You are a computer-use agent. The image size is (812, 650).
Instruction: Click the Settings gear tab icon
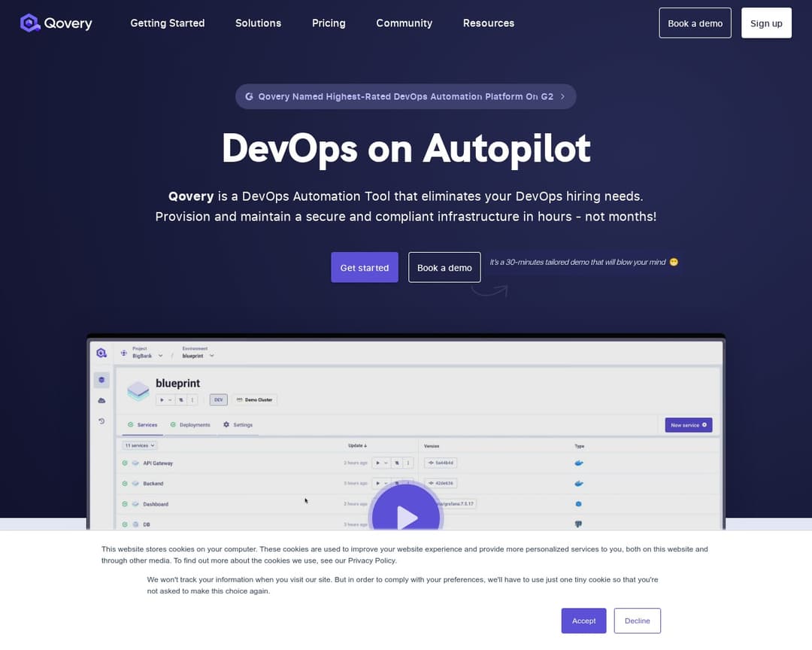coord(226,425)
